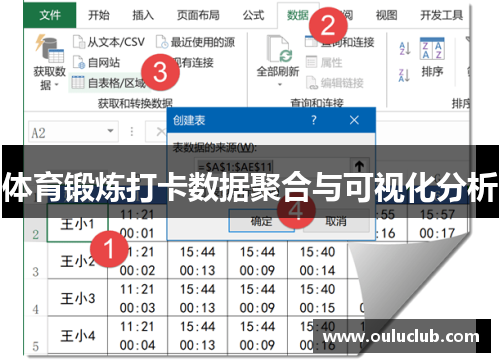
Task: Click 王小2 row cell with 00:02
Action: click(x=137, y=260)
